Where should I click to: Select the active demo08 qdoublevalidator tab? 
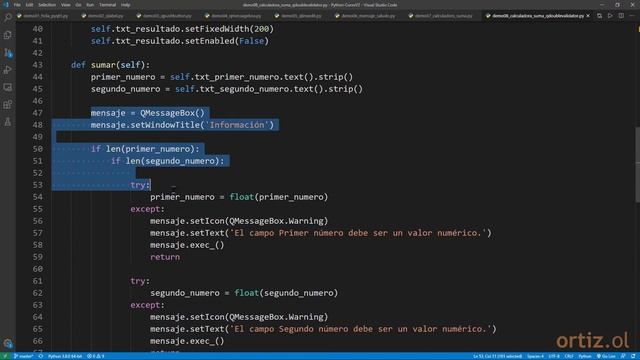point(538,16)
